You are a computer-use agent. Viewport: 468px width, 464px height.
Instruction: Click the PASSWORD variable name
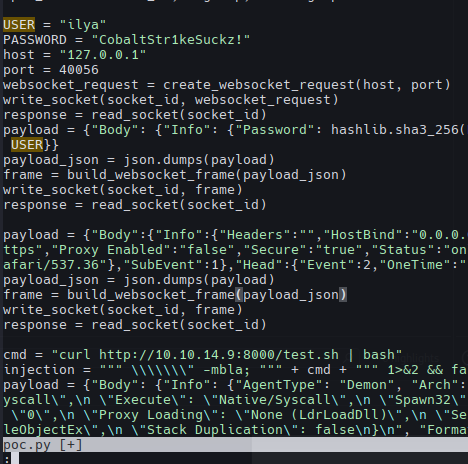click(35, 40)
